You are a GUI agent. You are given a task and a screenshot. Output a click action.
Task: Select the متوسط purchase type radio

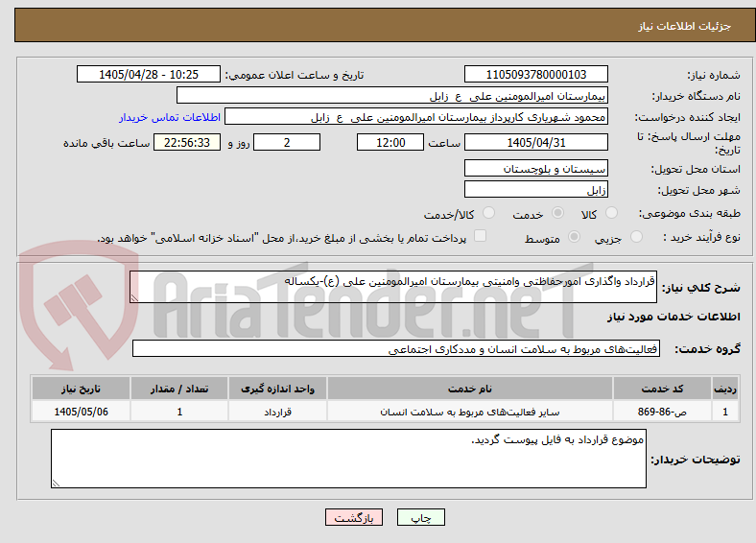[x=574, y=236]
